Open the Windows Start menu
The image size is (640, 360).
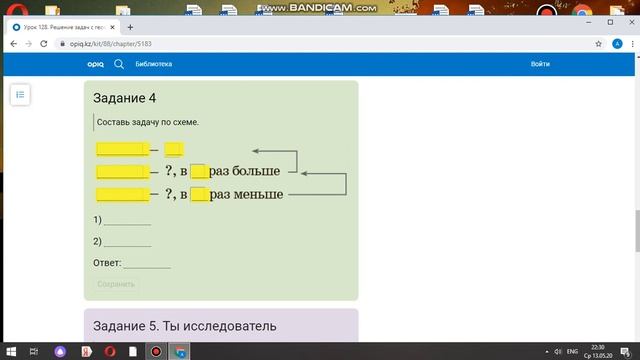tap(11, 351)
